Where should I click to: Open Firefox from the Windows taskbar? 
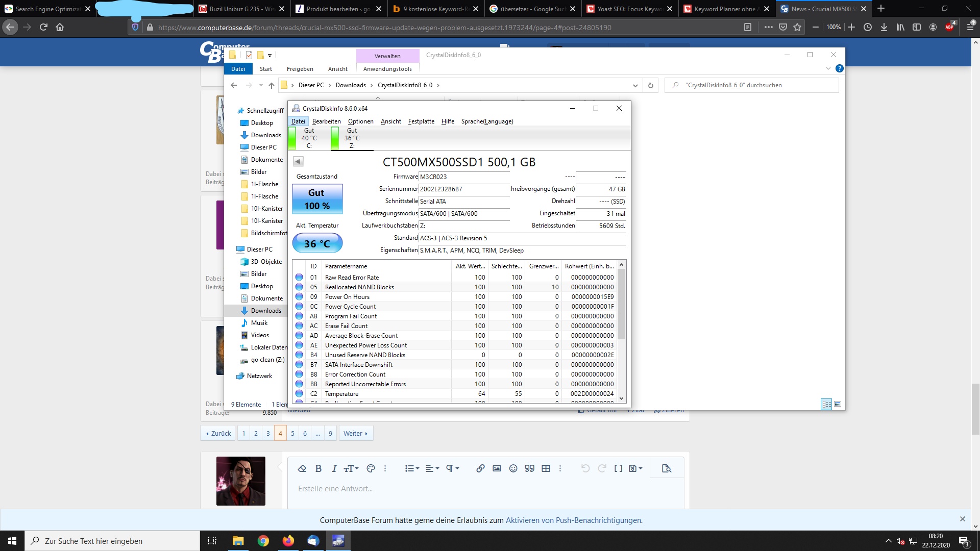pyautogui.click(x=288, y=541)
